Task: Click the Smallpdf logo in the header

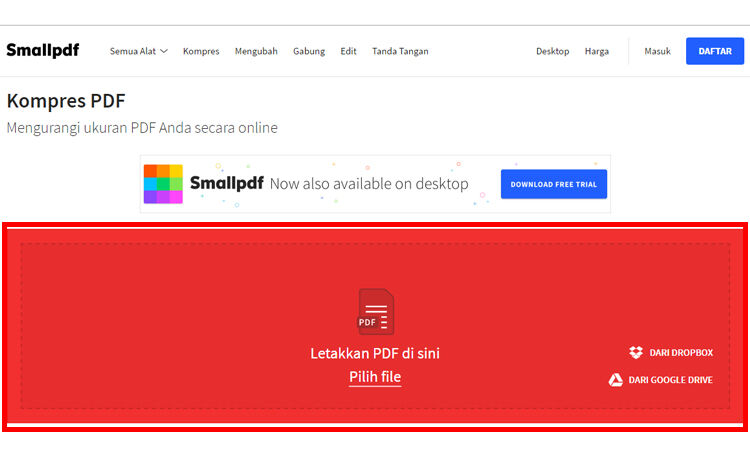Action: (43, 50)
